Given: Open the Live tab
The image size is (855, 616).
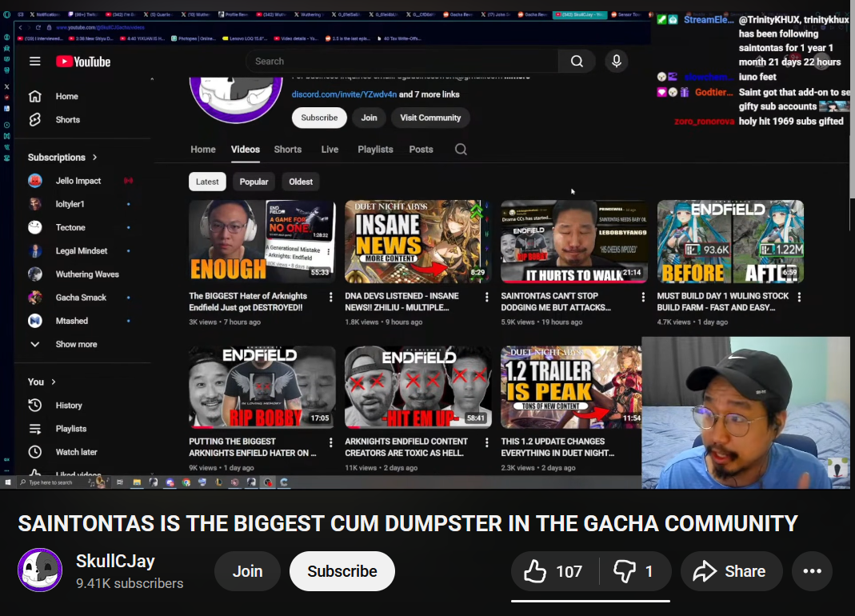Looking at the screenshot, I should click(x=330, y=150).
